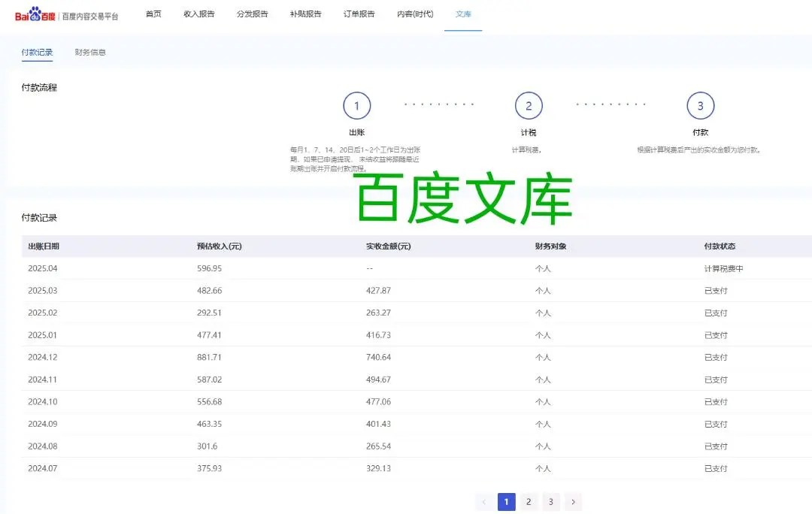The height and width of the screenshot is (514, 812).
Task: Click estimated income 463.35
Action: 209,424
